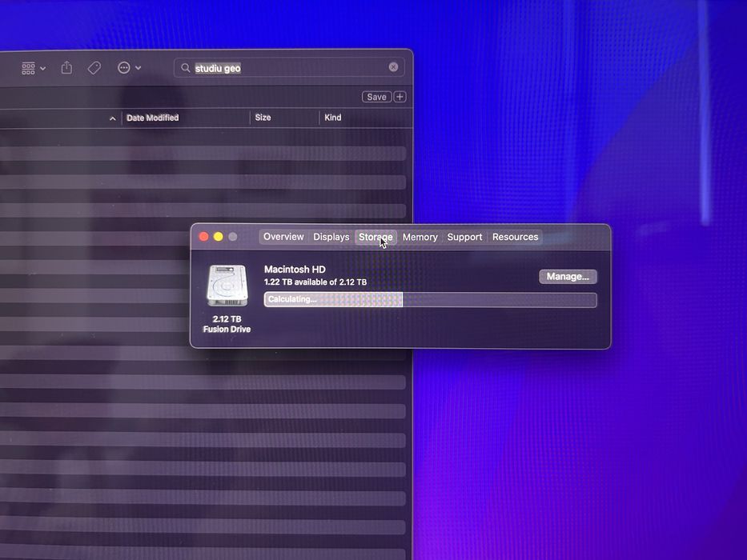Expand the chevron beside the ellipsis icon
This screenshot has width=747, height=560.
click(x=139, y=68)
